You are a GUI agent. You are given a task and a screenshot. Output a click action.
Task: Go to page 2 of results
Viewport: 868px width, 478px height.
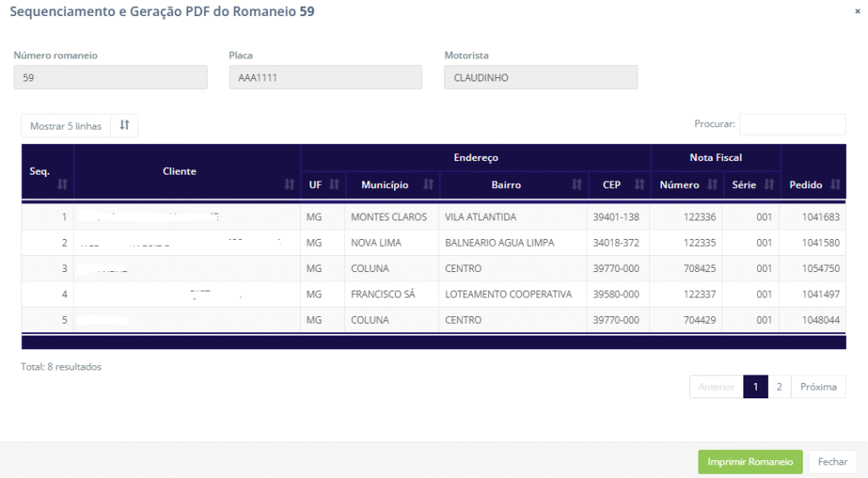779,387
